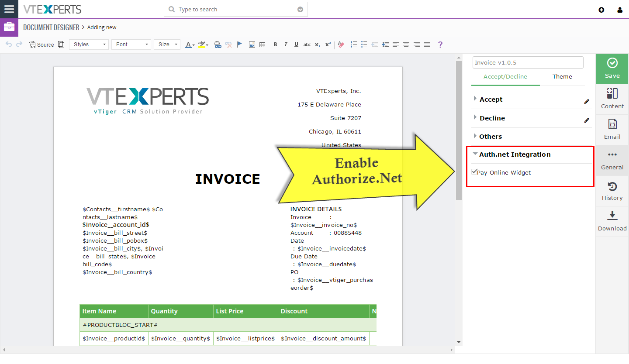Open the background highlight color picker

tap(203, 45)
